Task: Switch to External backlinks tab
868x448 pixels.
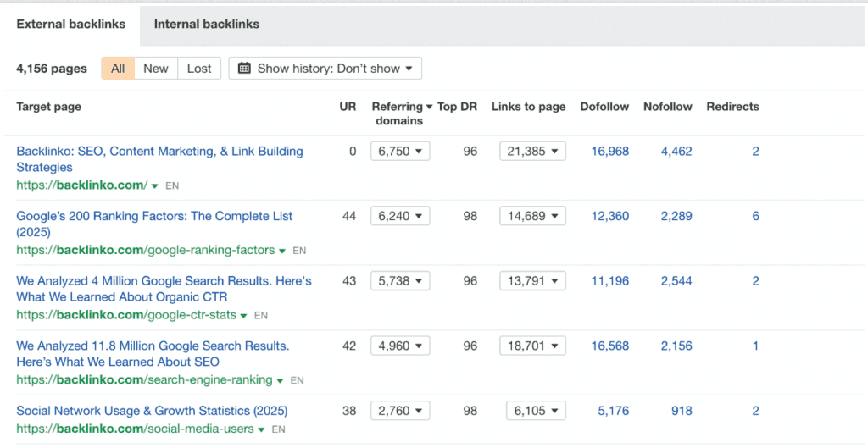Action: pyautogui.click(x=71, y=25)
